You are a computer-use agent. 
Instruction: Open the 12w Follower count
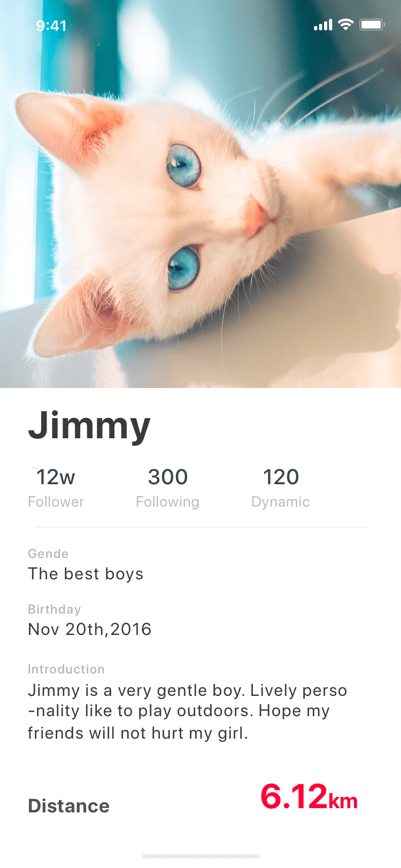[x=56, y=477]
